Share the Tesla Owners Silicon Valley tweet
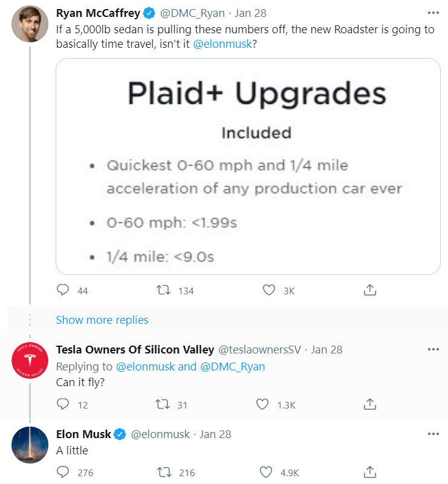Image resolution: width=448 pixels, height=484 pixels. pos(369,404)
